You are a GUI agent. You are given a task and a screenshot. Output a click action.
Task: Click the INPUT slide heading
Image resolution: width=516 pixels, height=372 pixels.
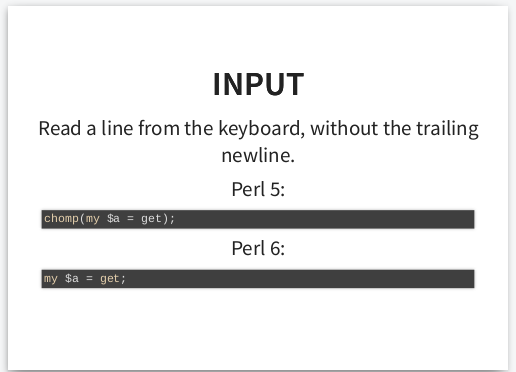(x=258, y=84)
